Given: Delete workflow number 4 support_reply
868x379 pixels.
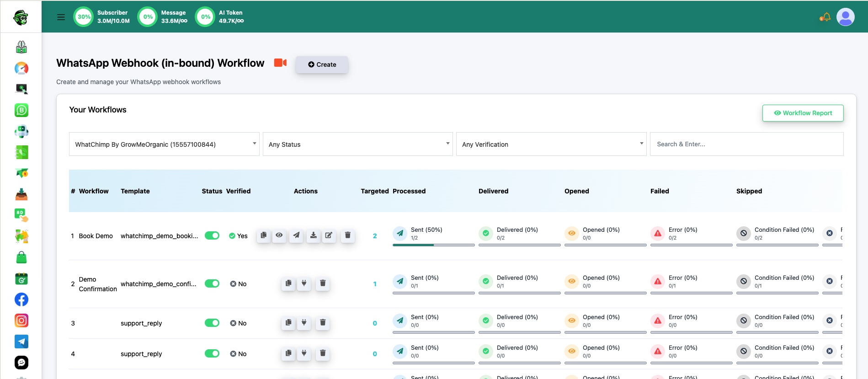Looking at the screenshot, I should (x=323, y=353).
